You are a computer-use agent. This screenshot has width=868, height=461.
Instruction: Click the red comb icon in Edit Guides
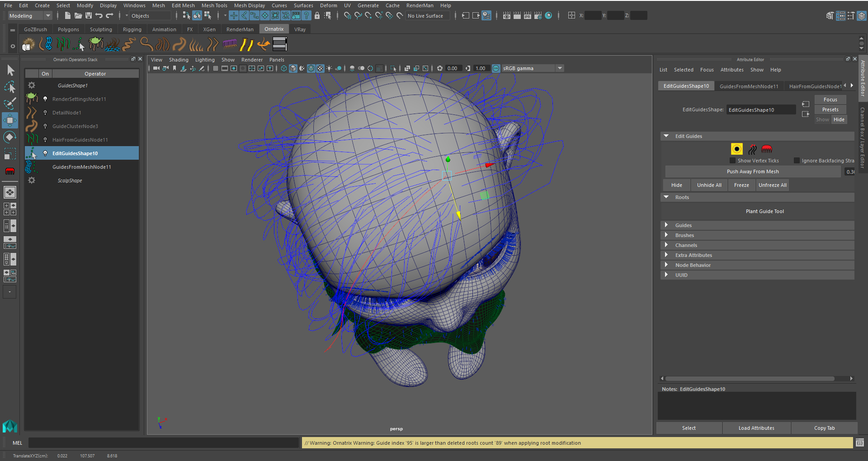coord(766,149)
